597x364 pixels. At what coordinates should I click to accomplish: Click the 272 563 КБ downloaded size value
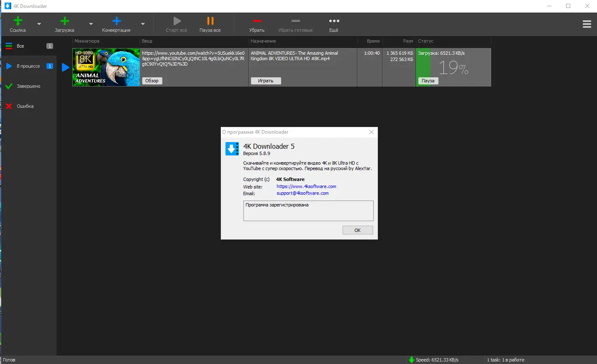pyautogui.click(x=402, y=59)
